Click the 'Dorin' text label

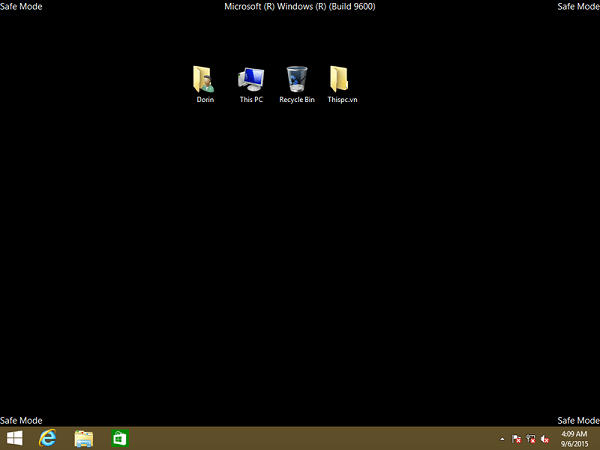[204, 100]
